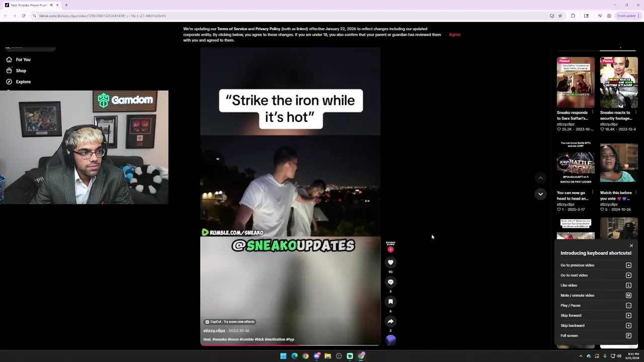Open options menu for security footage video
This screenshot has width=644, height=362.
(636, 113)
